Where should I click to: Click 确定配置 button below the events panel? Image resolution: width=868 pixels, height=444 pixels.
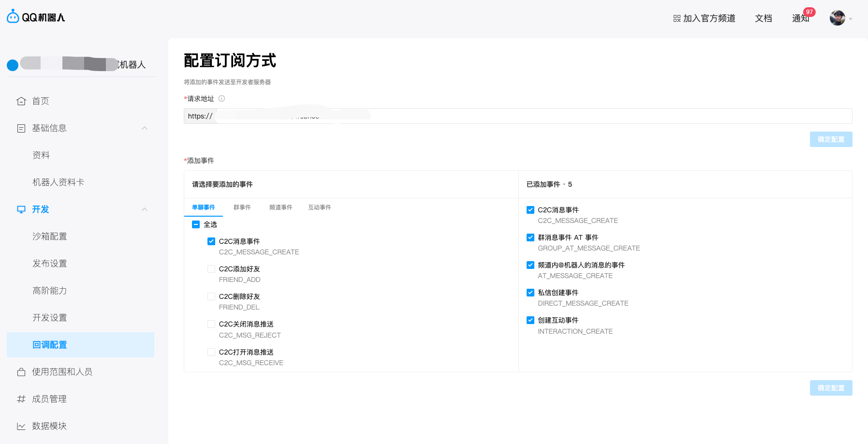pyautogui.click(x=831, y=388)
